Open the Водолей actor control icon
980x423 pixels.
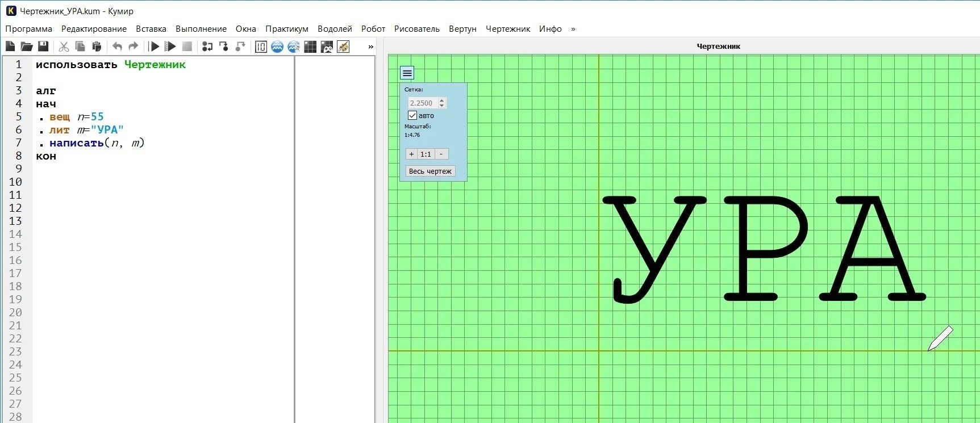pos(294,47)
